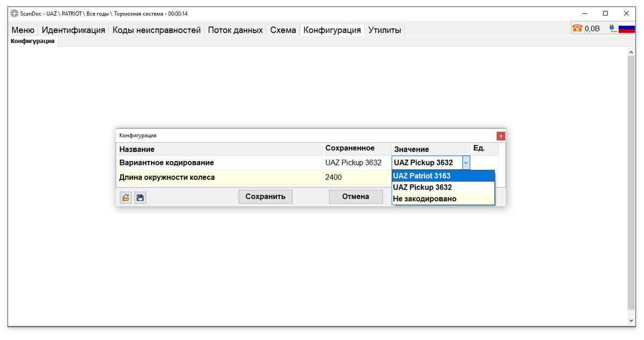Click the connection plug icon
The height and width of the screenshot is (340, 644).
pos(613,28)
